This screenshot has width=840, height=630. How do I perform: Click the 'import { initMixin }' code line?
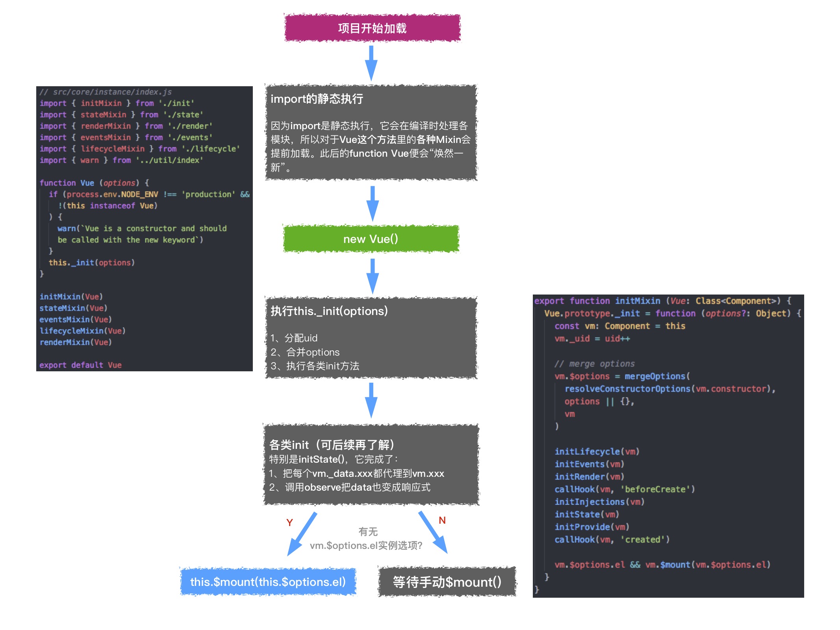[117, 103]
